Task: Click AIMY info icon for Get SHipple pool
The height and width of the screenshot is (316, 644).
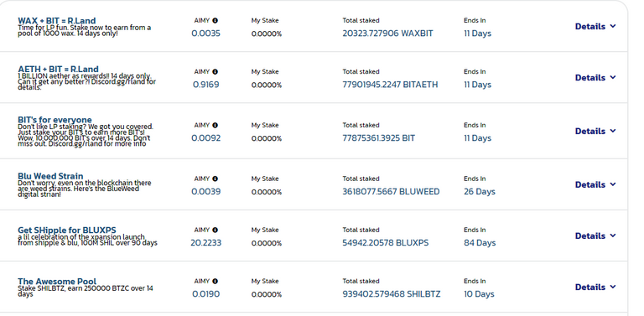Action: pos(216,231)
